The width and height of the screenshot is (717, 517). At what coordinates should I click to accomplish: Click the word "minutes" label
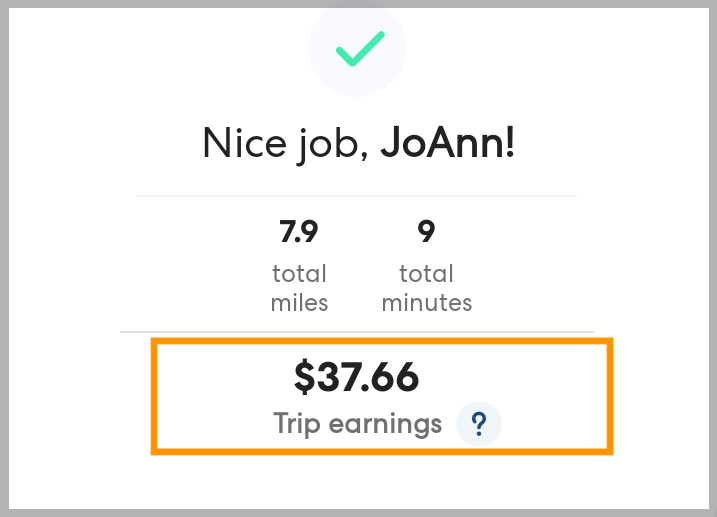point(426,302)
